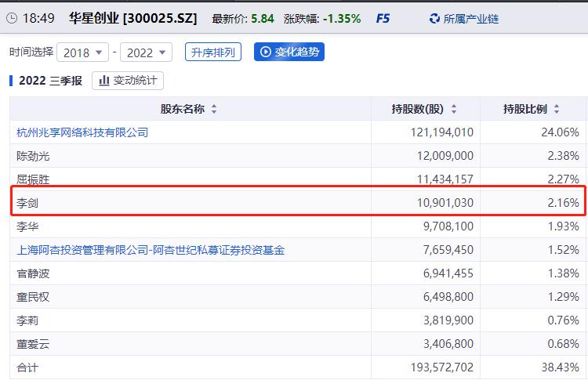Click the 2.16% holding ratio
Screen dimensions: 588x380
pos(563,203)
